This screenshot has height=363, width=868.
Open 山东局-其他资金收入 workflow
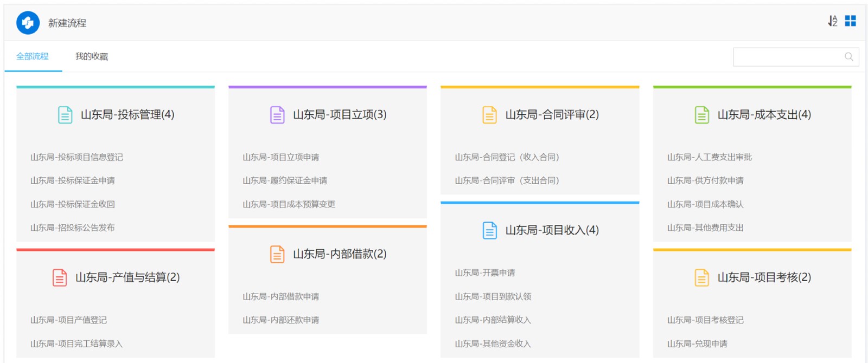pyautogui.click(x=493, y=343)
